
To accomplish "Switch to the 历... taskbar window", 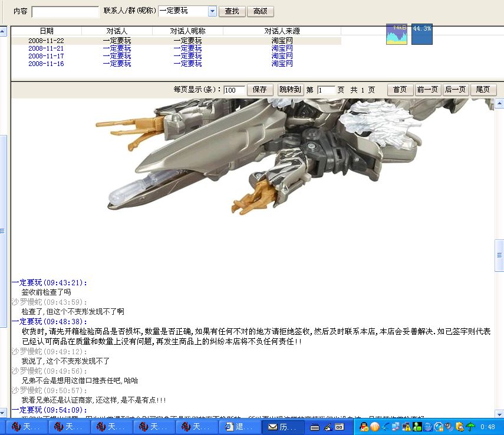I will tap(283, 427).
